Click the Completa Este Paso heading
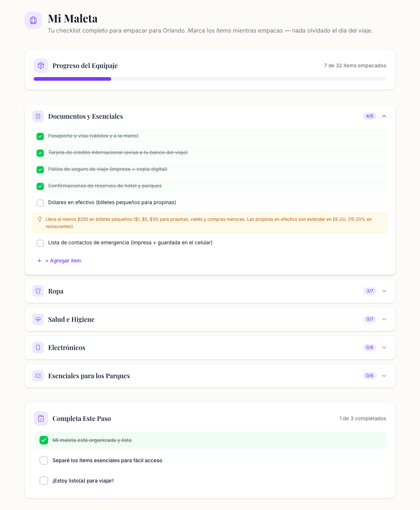 (x=81, y=418)
